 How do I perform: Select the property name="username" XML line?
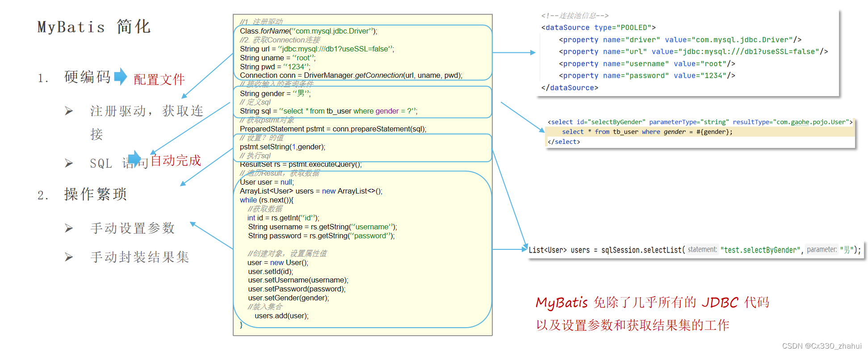point(647,64)
